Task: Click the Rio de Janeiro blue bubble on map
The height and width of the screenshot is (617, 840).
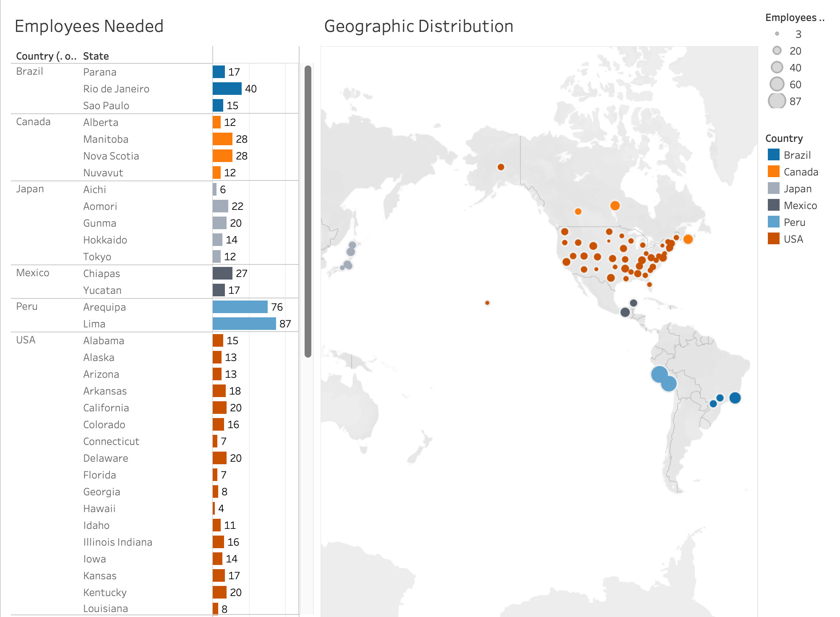Action: pos(735,398)
